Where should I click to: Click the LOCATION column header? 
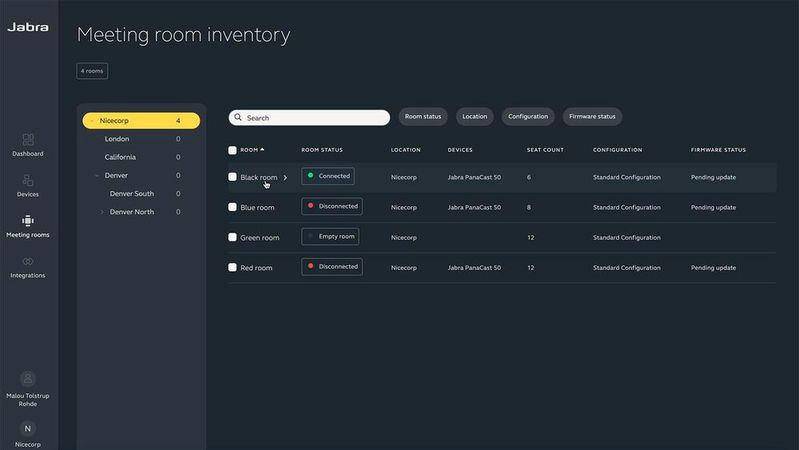[x=406, y=150]
